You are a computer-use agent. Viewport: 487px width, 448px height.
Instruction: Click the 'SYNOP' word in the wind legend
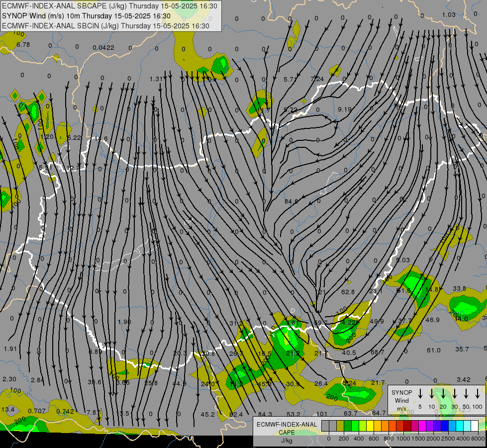401,392
